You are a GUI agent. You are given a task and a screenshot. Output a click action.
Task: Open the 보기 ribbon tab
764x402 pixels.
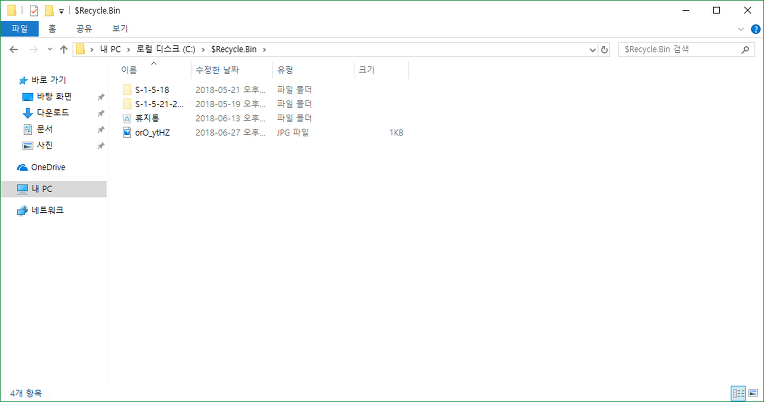pyautogui.click(x=120, y=29)
